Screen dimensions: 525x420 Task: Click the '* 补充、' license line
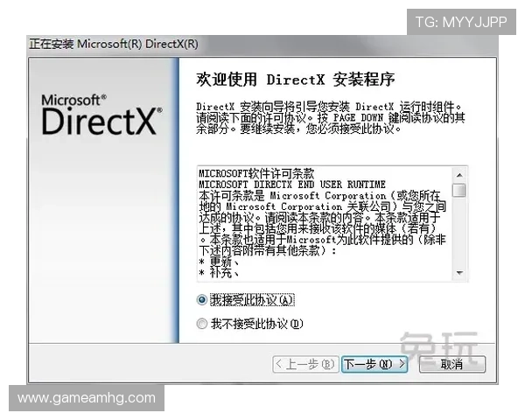coord(219,273)
